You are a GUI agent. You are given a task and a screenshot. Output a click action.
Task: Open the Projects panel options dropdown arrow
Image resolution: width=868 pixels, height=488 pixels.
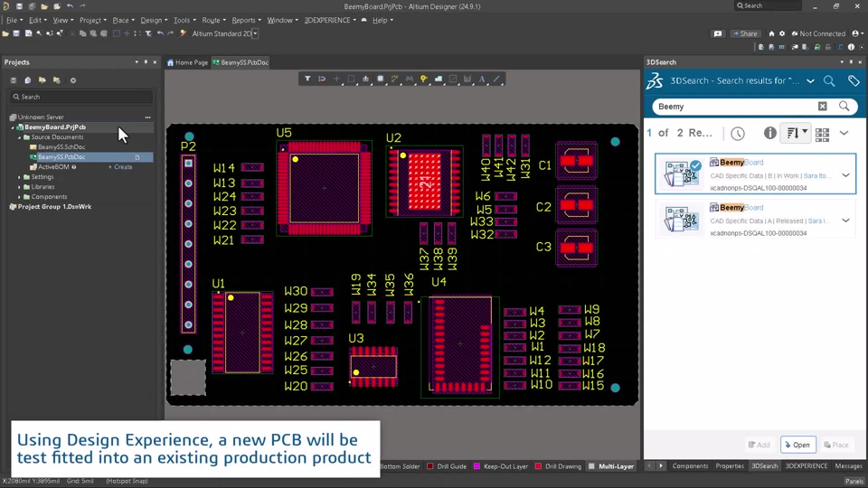click(x=137, y=62)
